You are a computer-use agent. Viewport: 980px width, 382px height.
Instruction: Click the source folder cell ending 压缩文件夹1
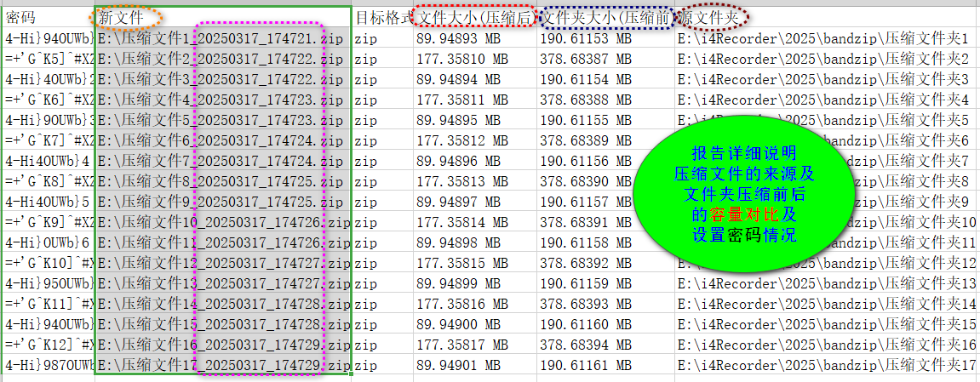coord(828,38)
